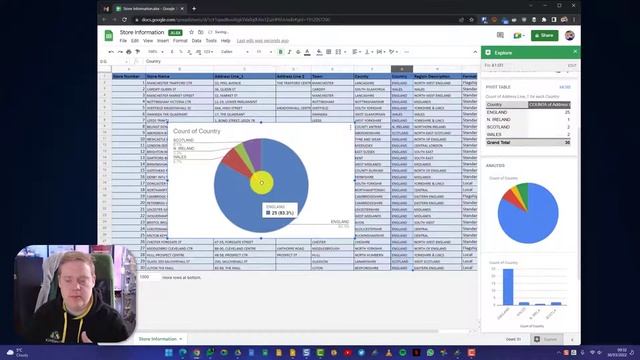This screenshot has height=360, width=640.
Task: Open the Horizontal align dropdown
Action: click(357, 52)
